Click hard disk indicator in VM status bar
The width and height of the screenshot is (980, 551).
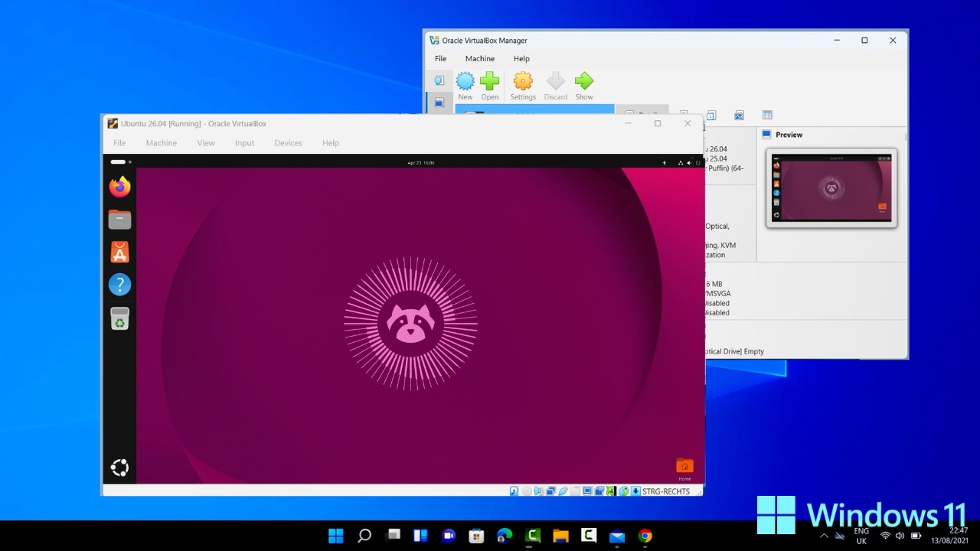point(514,491)
